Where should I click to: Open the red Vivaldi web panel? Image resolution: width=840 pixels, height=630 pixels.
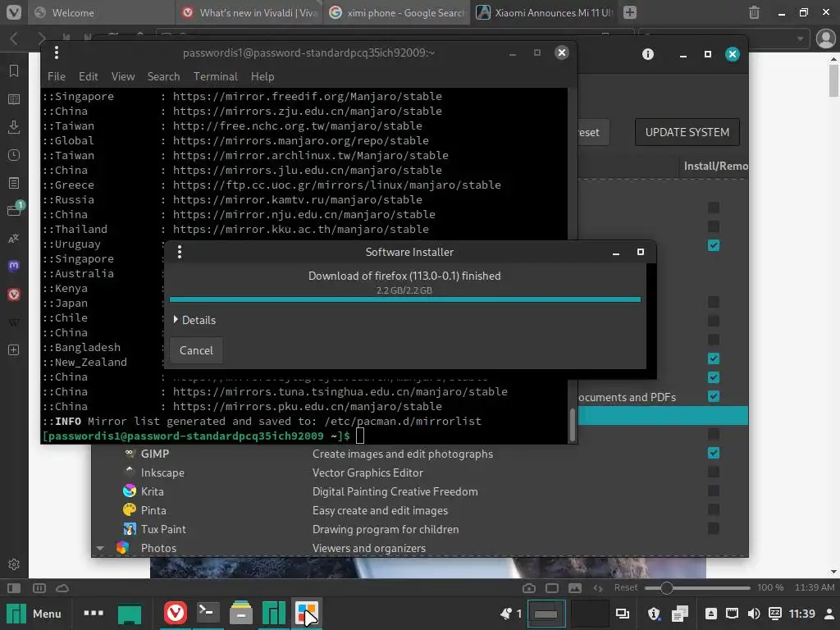coord(14,294)
